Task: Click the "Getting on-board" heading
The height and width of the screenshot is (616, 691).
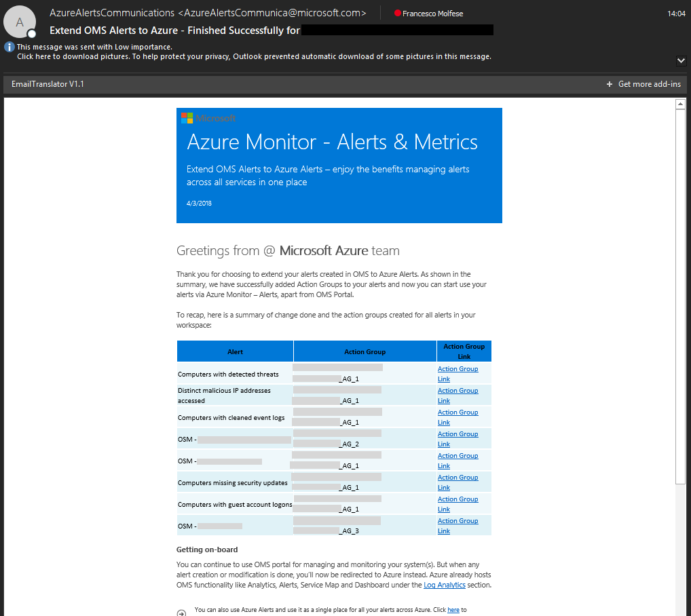Action: (x=206, y=549)
